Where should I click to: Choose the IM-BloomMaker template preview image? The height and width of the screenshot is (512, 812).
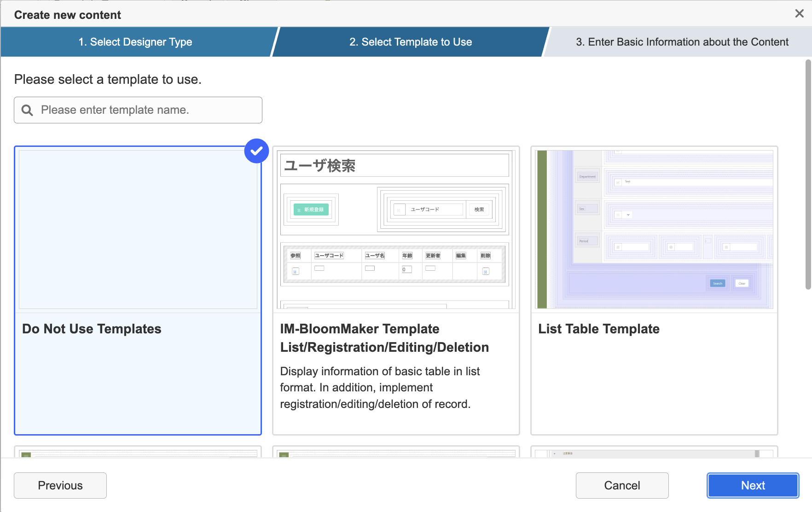point(395,229)
